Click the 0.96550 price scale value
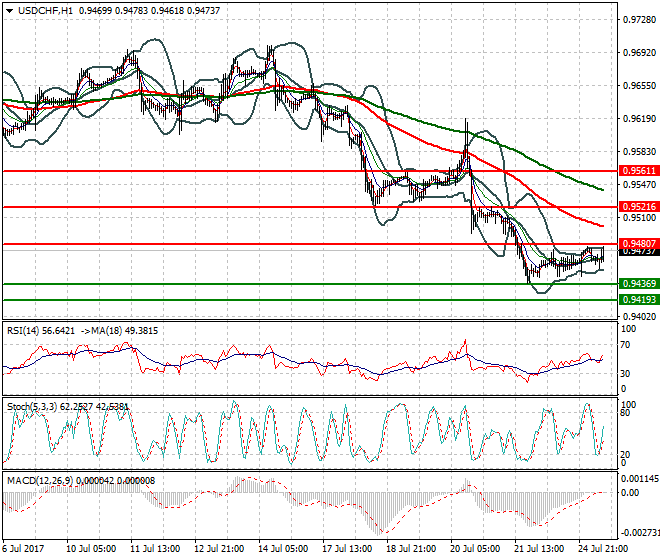The image size is (660, 560). click(639, 85)
